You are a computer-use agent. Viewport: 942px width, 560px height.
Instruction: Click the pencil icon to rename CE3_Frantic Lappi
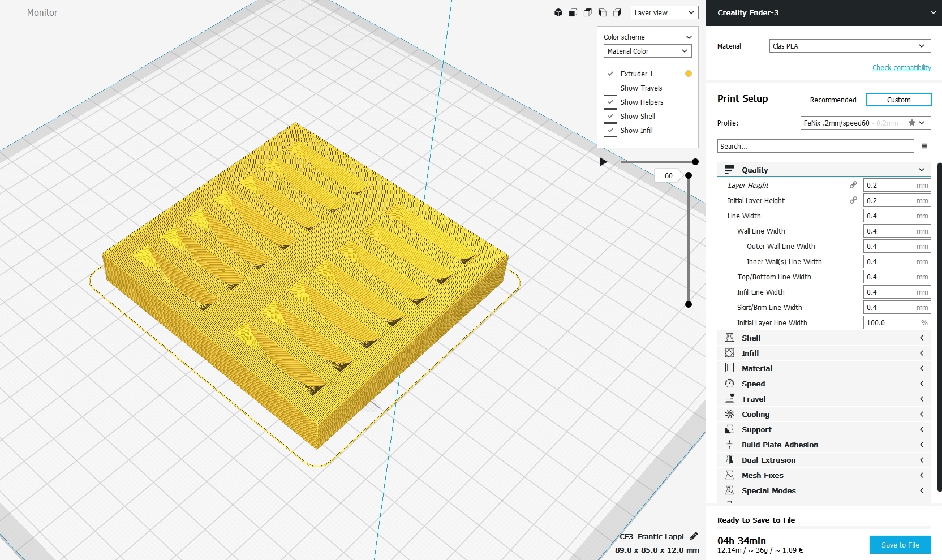point(694,536)
